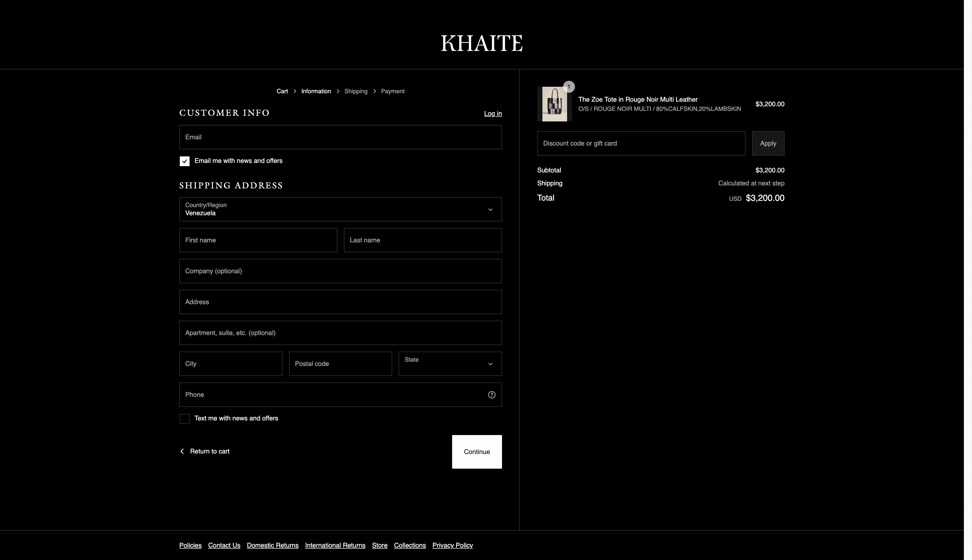972x560 pixels.
Task: Select the Payment breadcrumb step
Action: point(392,91)
